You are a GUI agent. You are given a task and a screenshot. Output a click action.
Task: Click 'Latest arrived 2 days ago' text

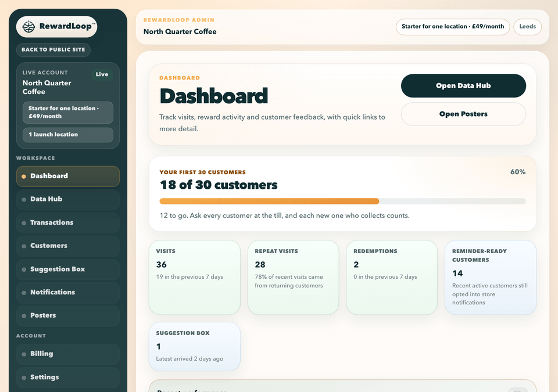coord(189,358)
